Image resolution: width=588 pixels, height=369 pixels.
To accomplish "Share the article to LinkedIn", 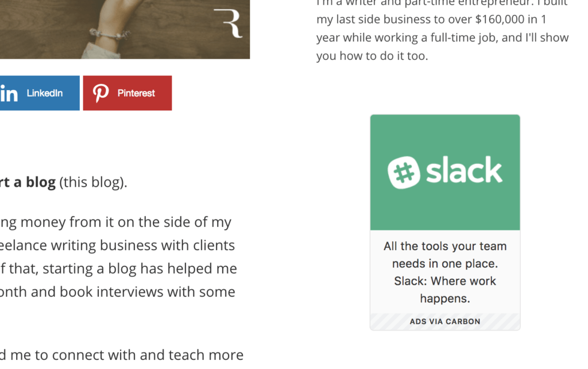I will (40, 93).
